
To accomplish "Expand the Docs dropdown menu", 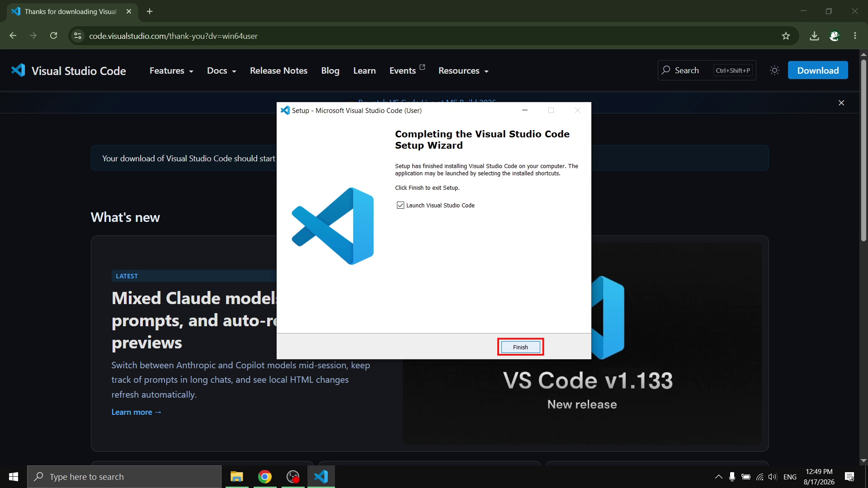I will [222, 70].
